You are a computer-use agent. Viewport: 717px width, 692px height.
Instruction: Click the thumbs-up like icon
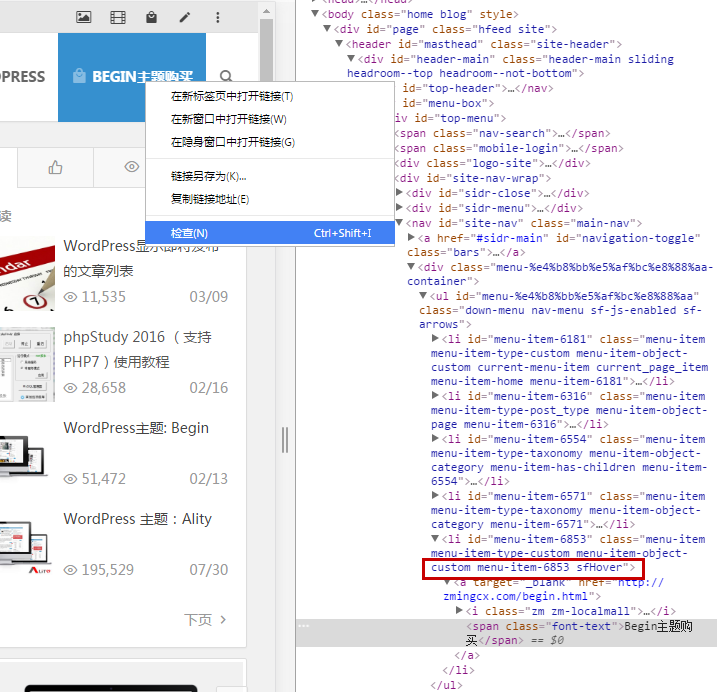coord(55,167)
